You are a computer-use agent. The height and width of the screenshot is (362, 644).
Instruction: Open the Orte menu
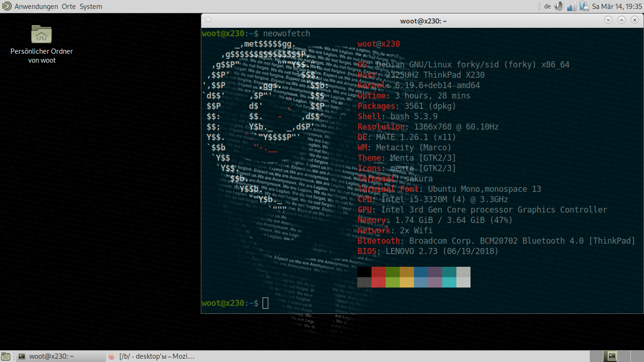coord(69,7)
